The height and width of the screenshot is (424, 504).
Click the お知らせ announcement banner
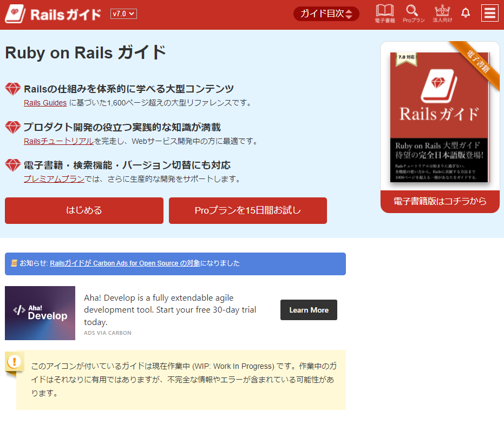point(175,264)
